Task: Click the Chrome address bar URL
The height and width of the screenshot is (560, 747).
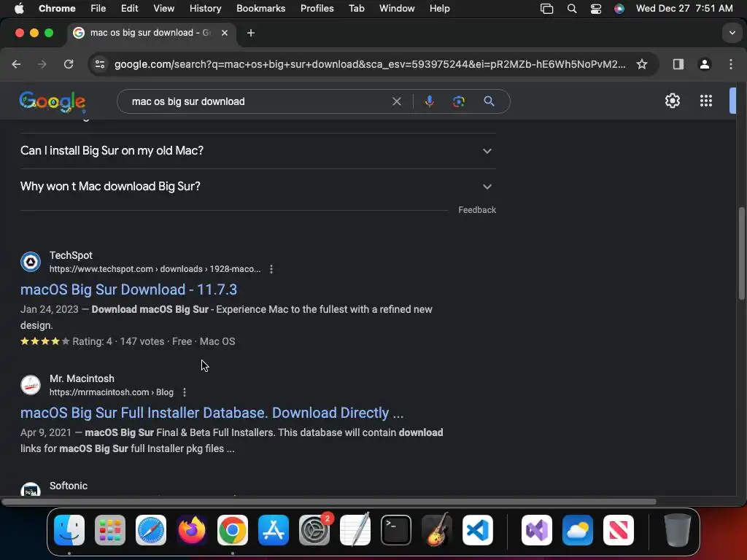Action: tap(370, 64)
